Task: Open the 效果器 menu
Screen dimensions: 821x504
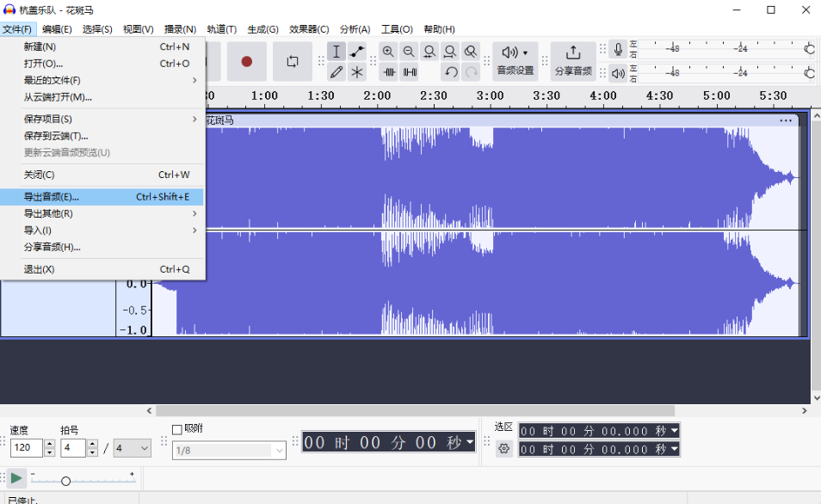Action: click(x=308, y=28)
